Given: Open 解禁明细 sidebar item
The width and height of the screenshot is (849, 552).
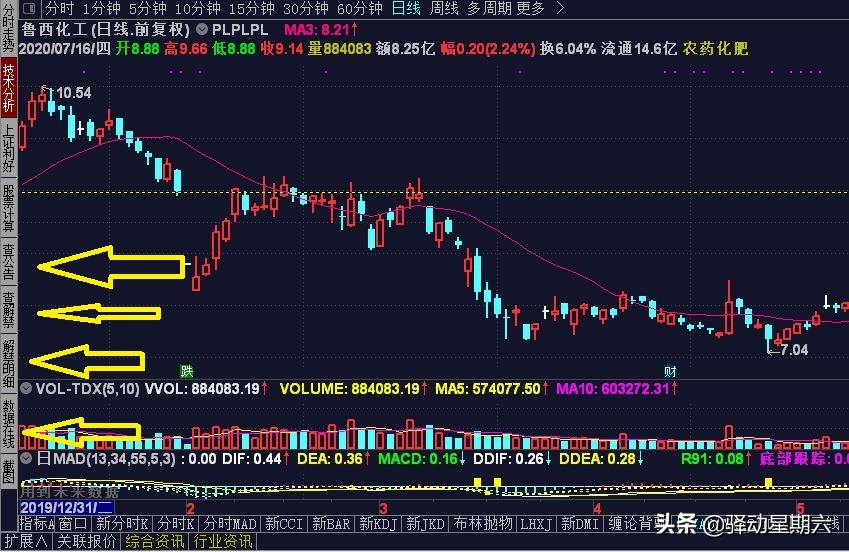Looking at the screenshot, I should tap(8, 363).
